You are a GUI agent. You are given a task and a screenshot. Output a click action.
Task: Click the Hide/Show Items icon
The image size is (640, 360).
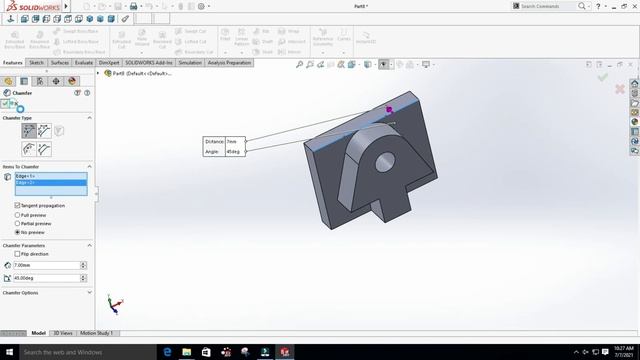pyautogui.click(x=383, y=64)
